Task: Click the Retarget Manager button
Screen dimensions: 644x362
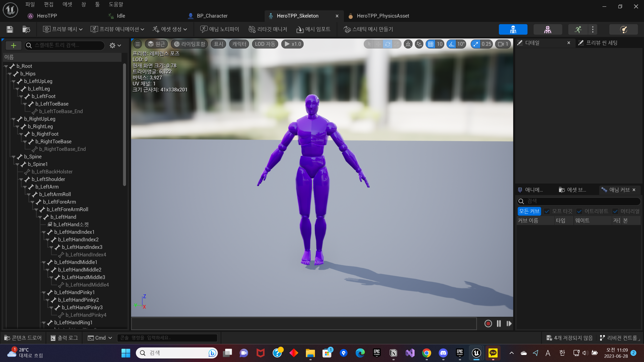Action: (268, 29)
